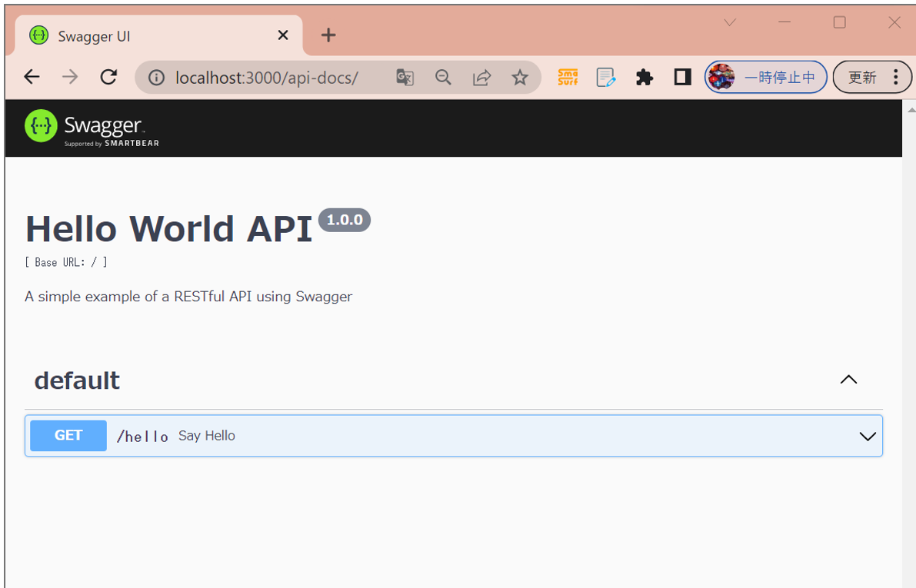Click the back navigation arrow
Image resolution: width=916 pixels, height=588 pixels.
(x=32, y=77)
